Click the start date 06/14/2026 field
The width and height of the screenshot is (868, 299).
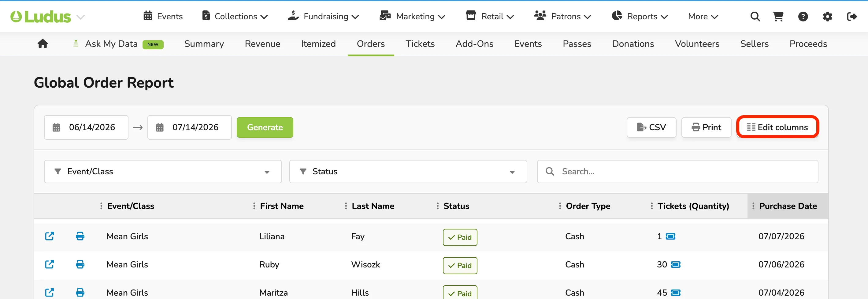86,127
